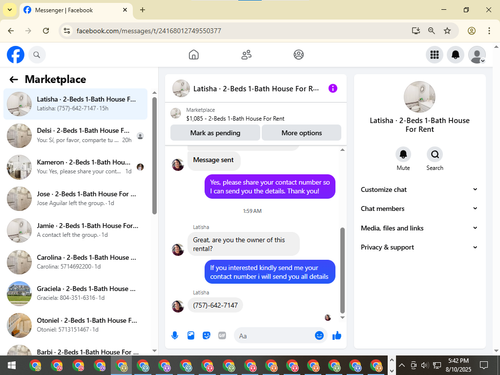This screenshot has width=500, height=375.
Task: Send a thumbs-up like
Action: coord(337,335)
